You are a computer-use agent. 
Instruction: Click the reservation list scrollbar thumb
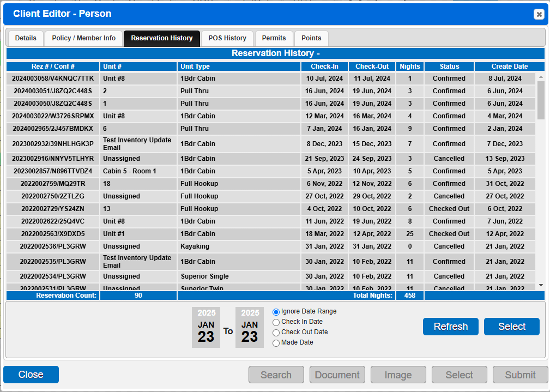click(541, 100)
